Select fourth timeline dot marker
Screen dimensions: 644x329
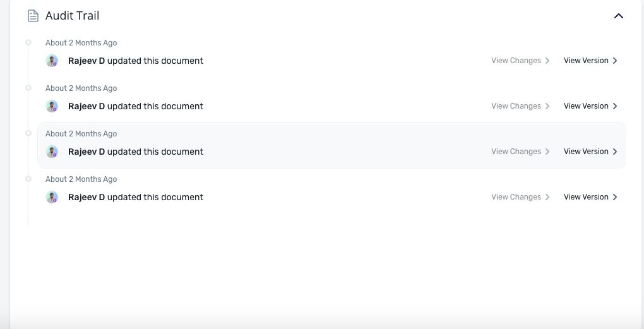click(28, 179)
